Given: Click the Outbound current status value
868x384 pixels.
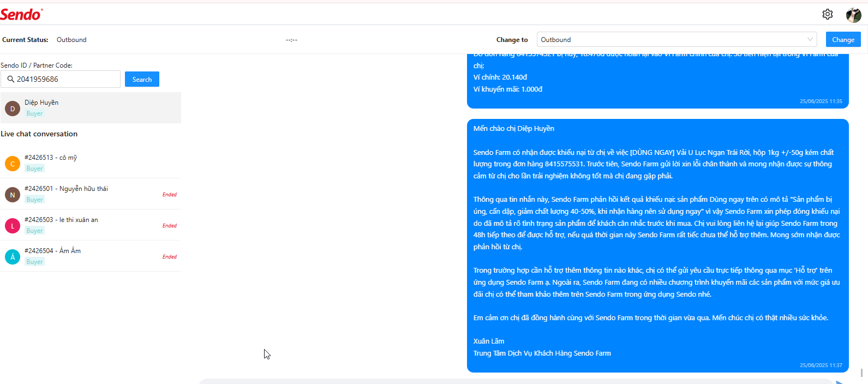Looking at the screenshot, I should [x=71, y=40].
